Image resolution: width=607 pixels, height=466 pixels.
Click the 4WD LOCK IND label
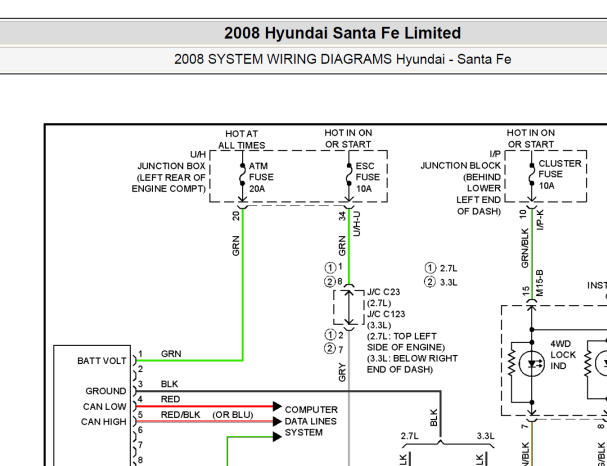tap(563, 355)
